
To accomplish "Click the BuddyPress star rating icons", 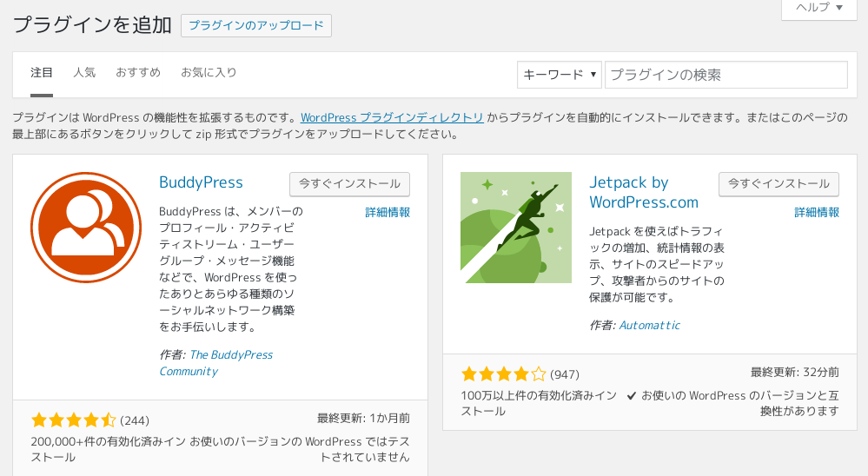I will pyautogui.click(x=74, y=420).
